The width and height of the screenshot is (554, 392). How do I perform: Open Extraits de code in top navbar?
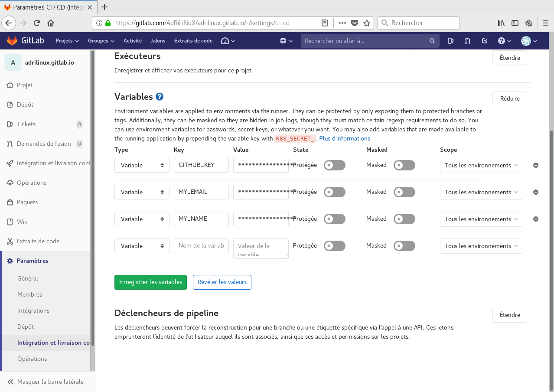193,41
